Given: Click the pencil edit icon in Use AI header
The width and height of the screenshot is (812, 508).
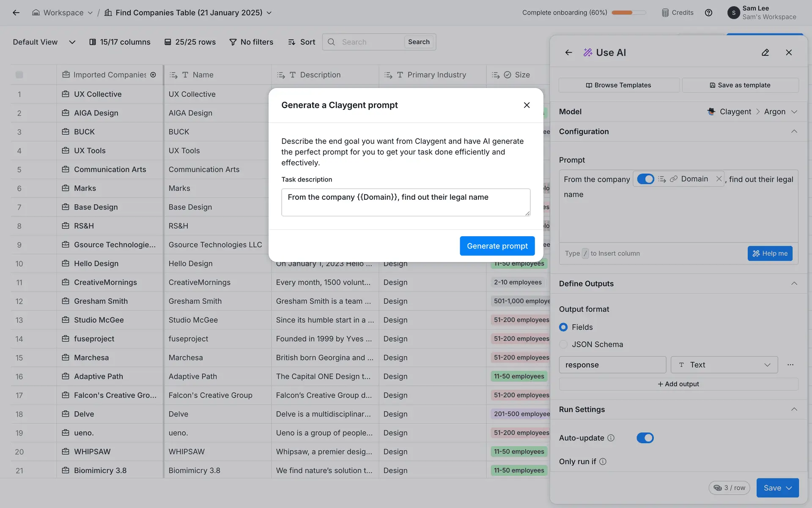Looking at the screenshot, I should click(765, 52).
